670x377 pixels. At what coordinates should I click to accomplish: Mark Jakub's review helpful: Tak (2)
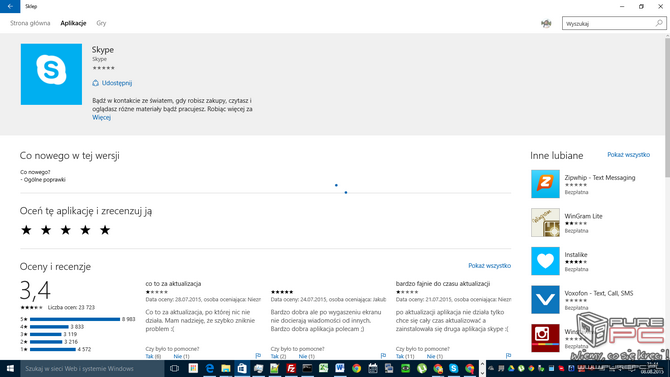tap(278, 356)
